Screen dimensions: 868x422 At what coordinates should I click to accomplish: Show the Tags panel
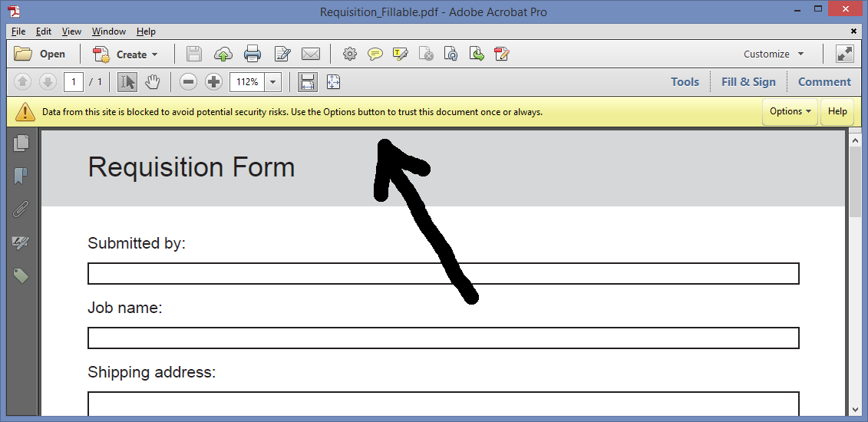tap(21, 275)
